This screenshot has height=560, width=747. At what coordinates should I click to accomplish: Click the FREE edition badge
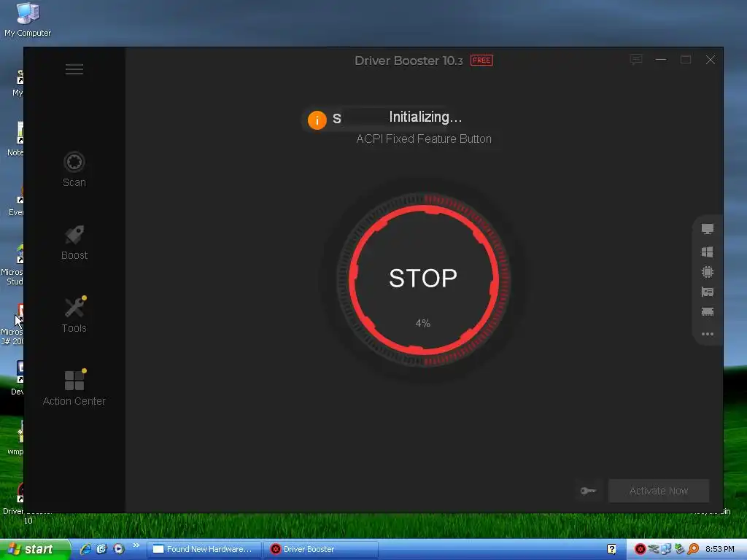[481, 61]
